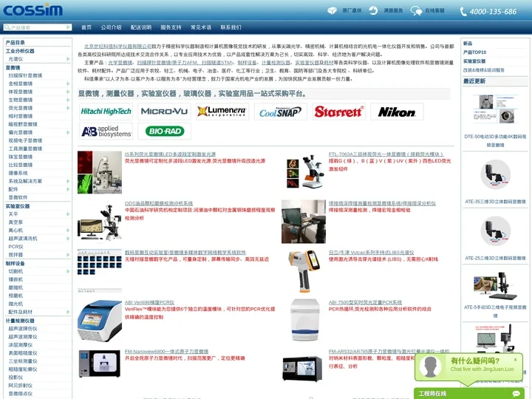Open the PCR仪 sidebar link

(x=16, y=247)
